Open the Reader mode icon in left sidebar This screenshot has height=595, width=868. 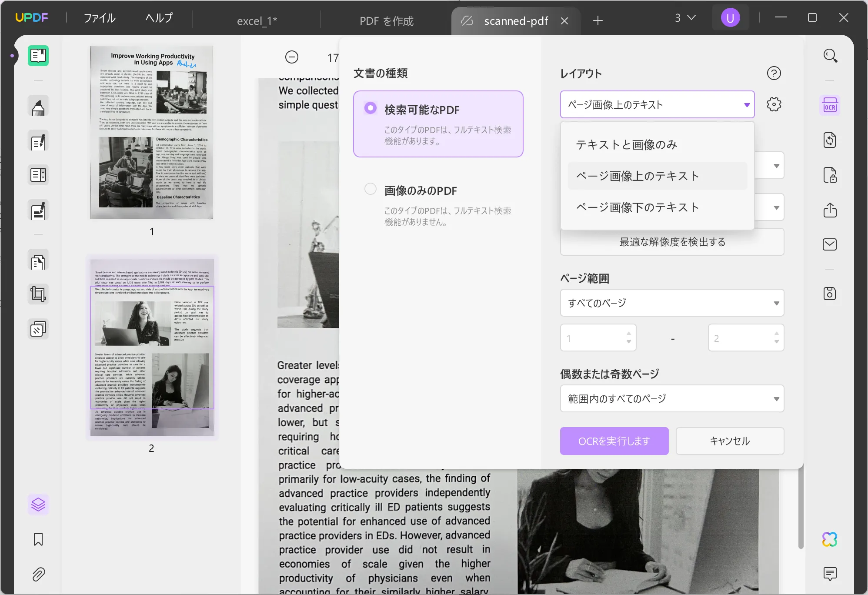(38, 56)
